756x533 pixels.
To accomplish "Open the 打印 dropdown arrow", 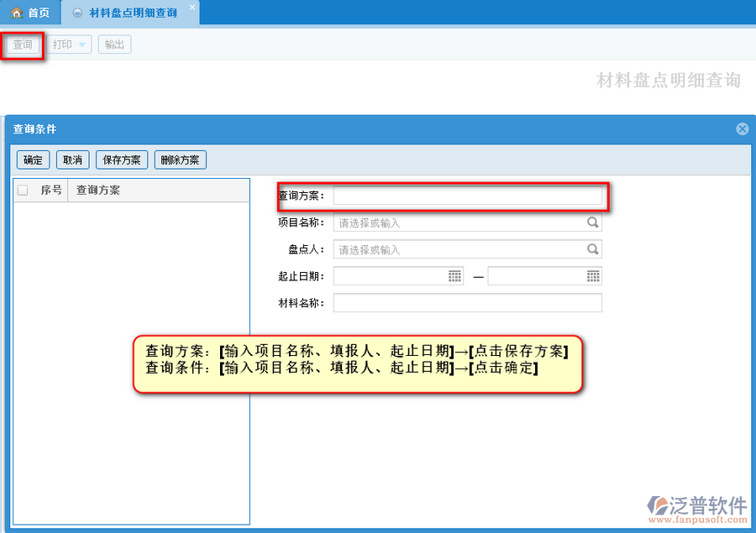I will pos(82,44).
